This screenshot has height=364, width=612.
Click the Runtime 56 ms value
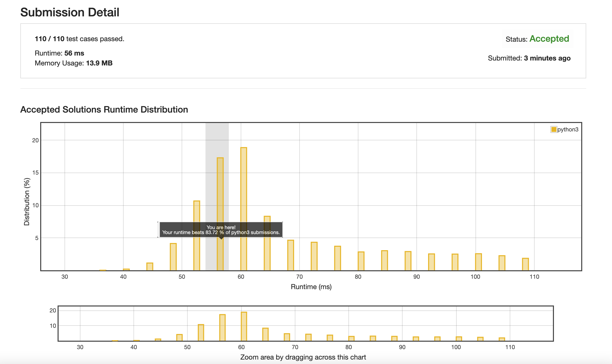pyautogui.click(x=74, y=53)
